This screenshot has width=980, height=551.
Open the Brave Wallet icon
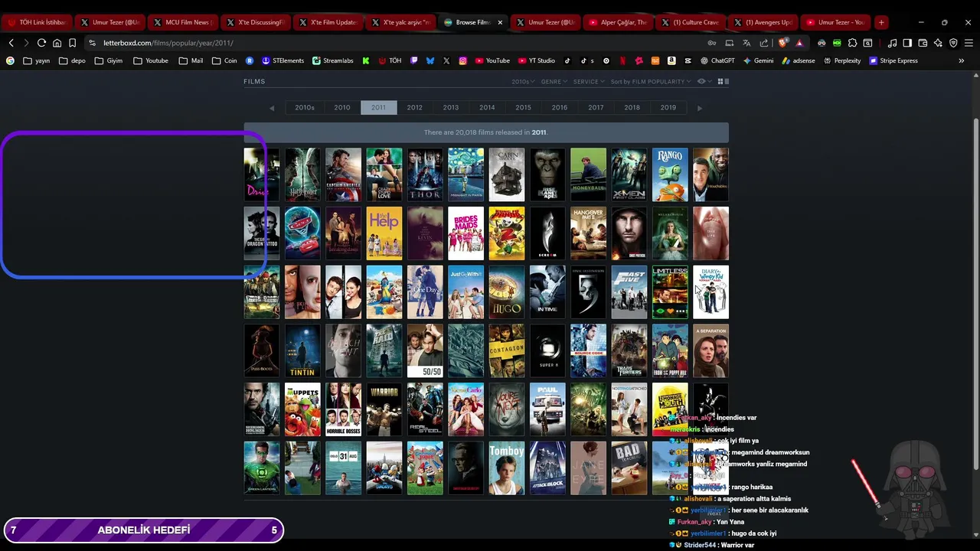923,43
